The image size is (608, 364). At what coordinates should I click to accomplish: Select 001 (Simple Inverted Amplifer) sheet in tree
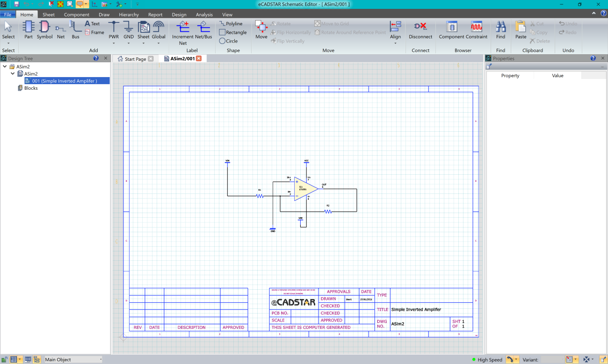(67, 81)
